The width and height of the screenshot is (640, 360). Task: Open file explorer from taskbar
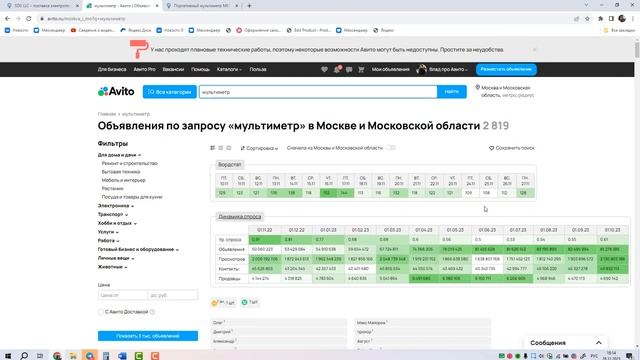coord(73,356)
